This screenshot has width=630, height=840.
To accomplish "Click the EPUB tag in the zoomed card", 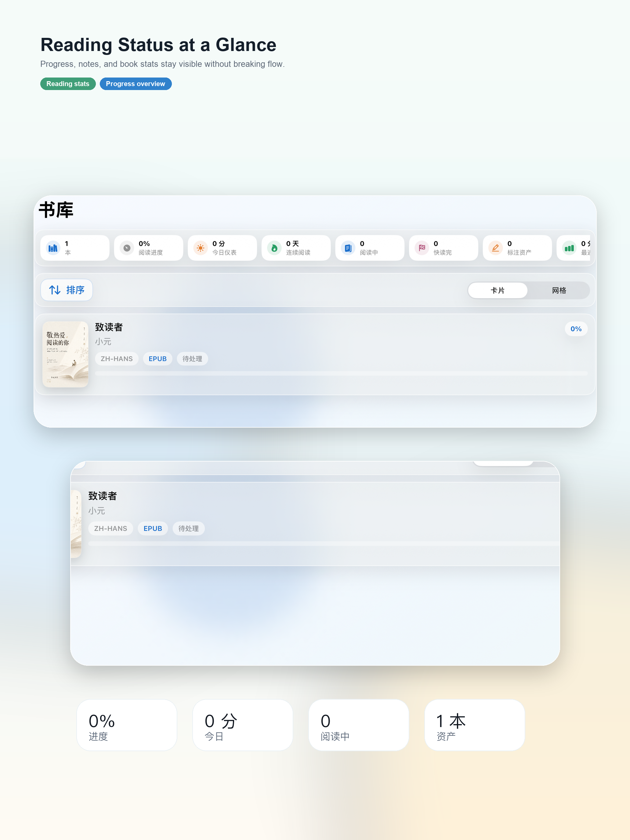I will [153, 529].
